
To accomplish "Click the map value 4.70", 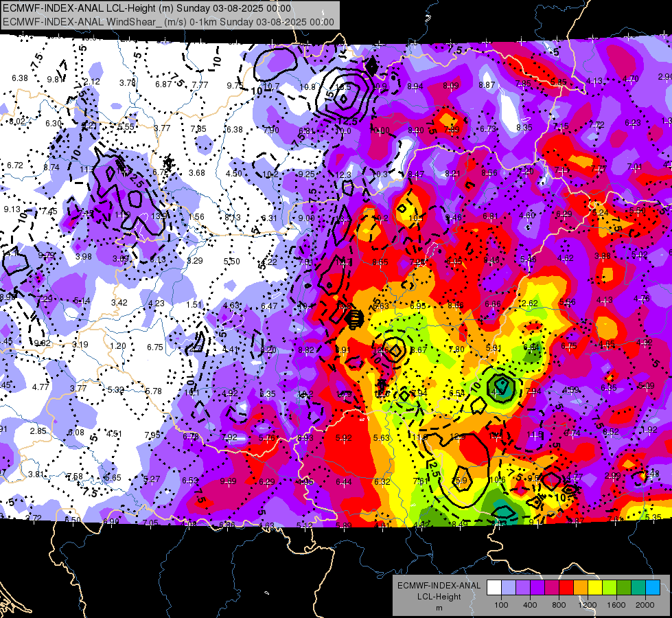I will click(631, 78).
